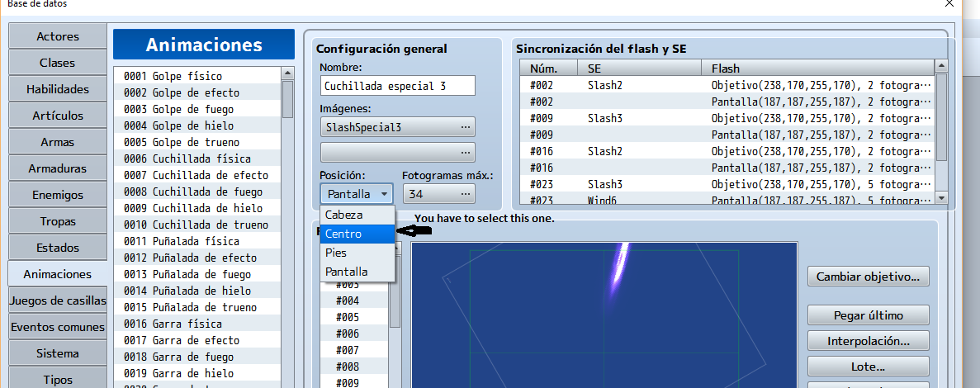Select animation 0001 Golpe físico
The image size is (980, 388).
197,76
